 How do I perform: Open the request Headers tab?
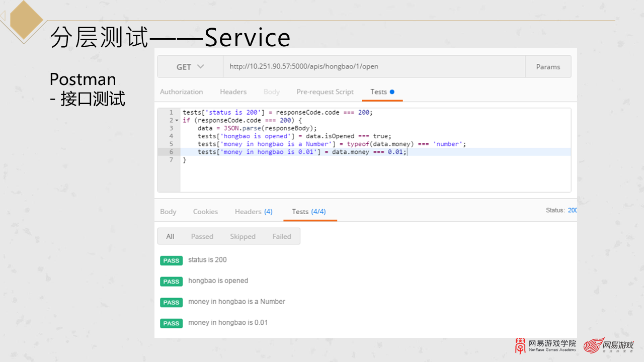233,92
